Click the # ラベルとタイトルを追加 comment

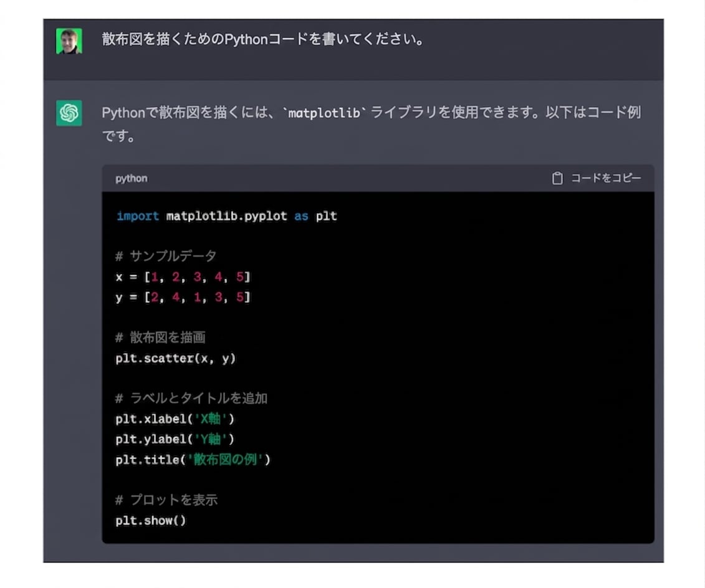coord(191,398)
